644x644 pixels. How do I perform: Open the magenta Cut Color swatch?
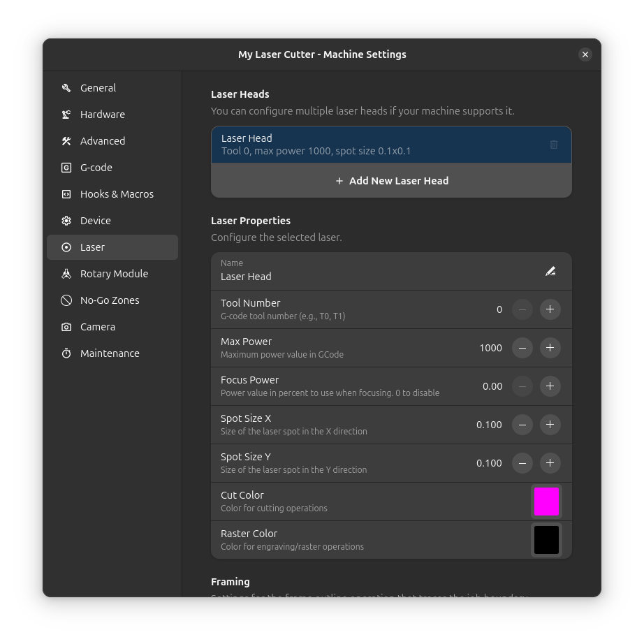click(x=546, y=502)
